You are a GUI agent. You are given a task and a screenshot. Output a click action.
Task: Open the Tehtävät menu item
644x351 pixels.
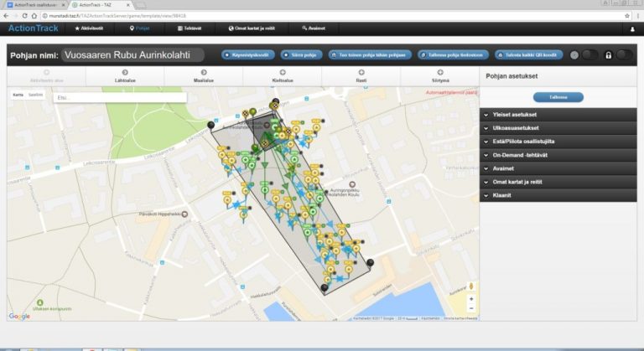point(190,28)
